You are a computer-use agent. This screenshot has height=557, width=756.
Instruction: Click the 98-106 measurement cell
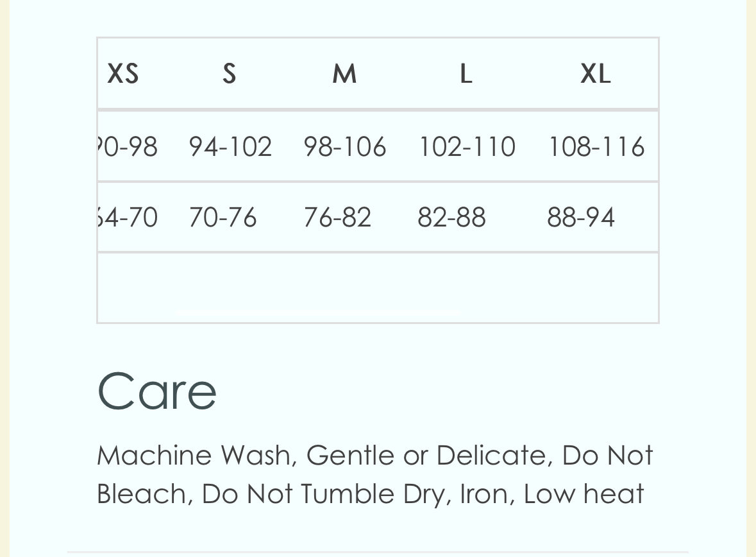coord(345,147)
